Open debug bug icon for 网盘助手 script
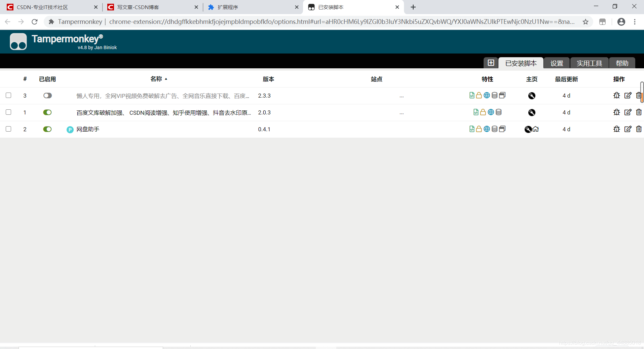Image resolution: width=644 pixels, height=349 pixels. pos(616,129)
